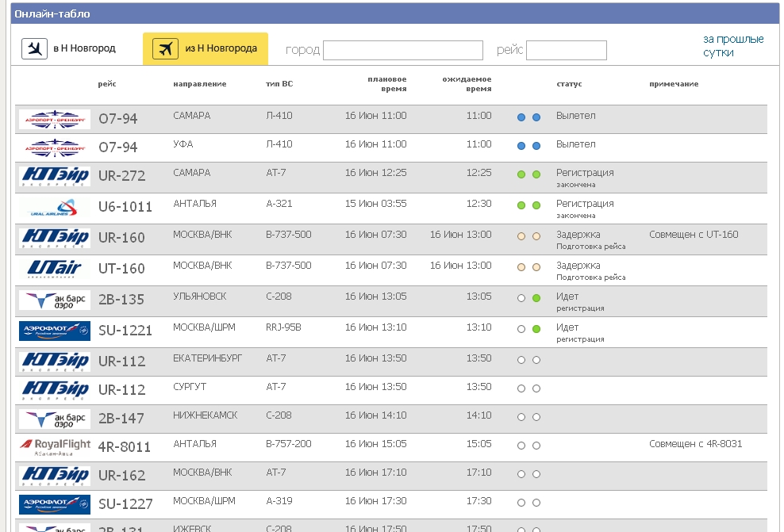Image resolution: width=784 pixels, height=532 pixels.
Task: Click note 'Совмещен с UT-160'
Action: [x=694, y=234]
